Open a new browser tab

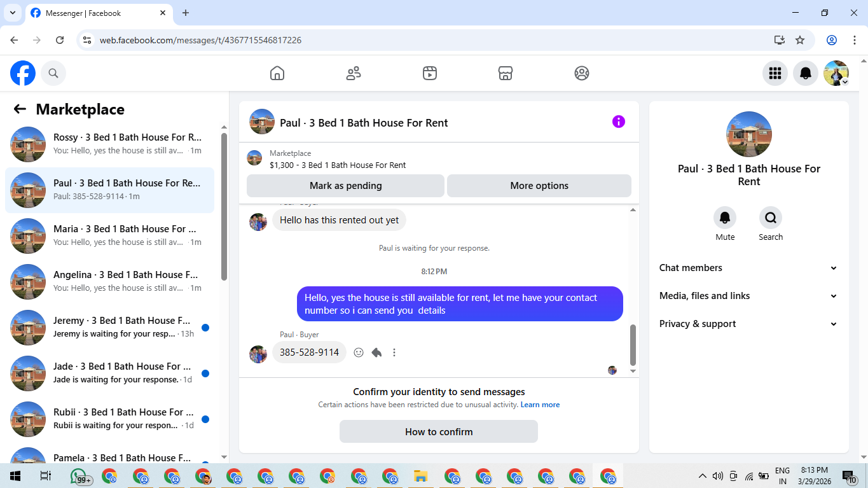[186, 13]
